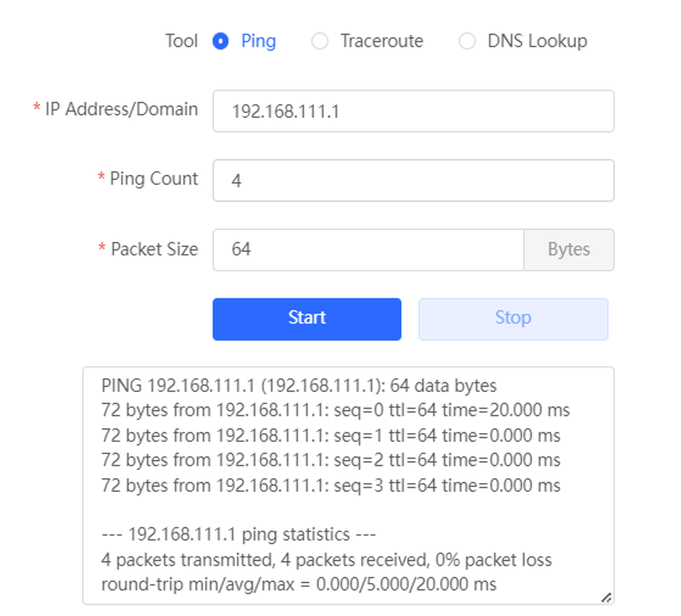The height and width of the screenshot is (616, 681).
Task: Click the ping statistics header line
Action: pos(239,535)
